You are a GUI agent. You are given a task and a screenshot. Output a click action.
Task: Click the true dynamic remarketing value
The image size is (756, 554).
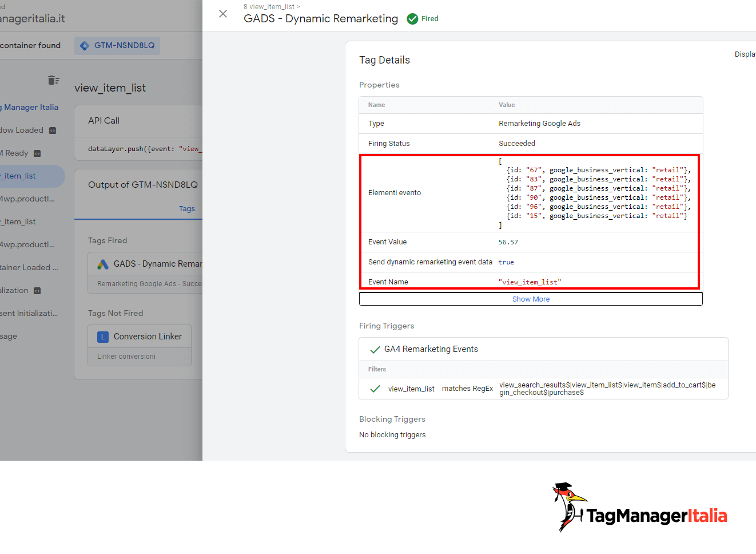(x=506, y=262)
